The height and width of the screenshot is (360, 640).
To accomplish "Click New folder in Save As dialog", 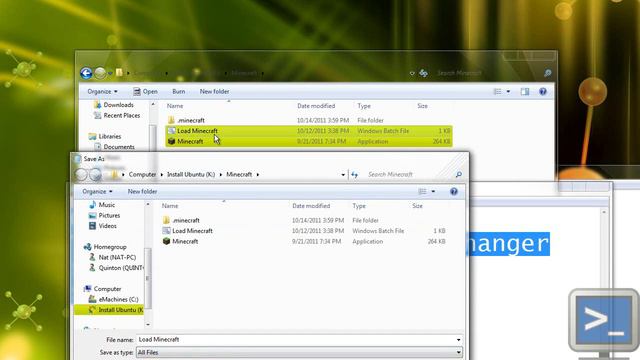I will pyautogui.click(x=142, y=191).
